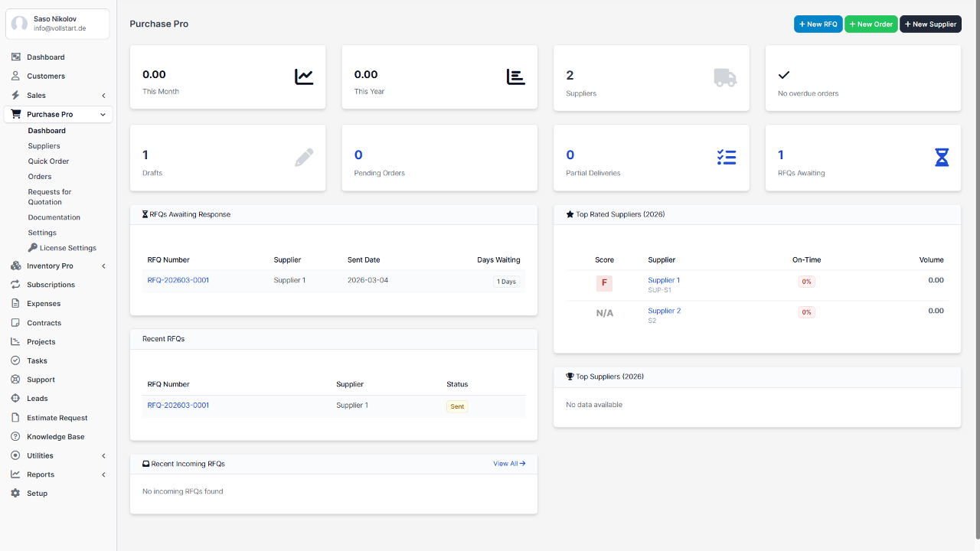Click the License Settings key icon
This screenshot has width=980, height=551.
pyautogui.click(x=33, y=248)
